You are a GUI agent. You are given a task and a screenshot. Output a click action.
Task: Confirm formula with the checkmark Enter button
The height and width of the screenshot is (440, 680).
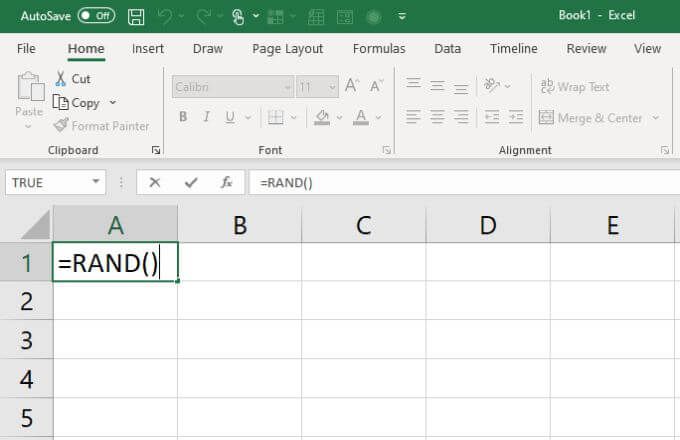[x=191, y=183]
